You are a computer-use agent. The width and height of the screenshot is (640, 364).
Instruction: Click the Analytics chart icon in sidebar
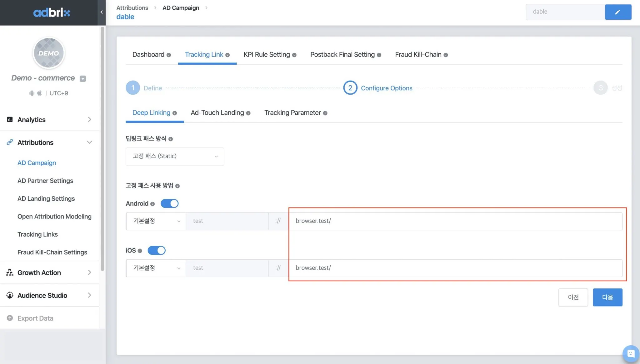point(10,120)
